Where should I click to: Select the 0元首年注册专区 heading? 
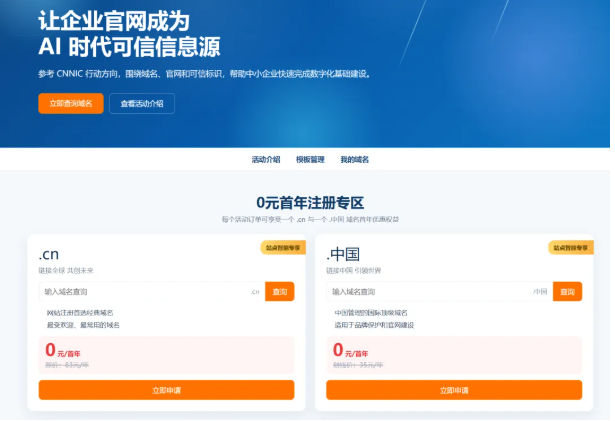(x=310, y=203)
